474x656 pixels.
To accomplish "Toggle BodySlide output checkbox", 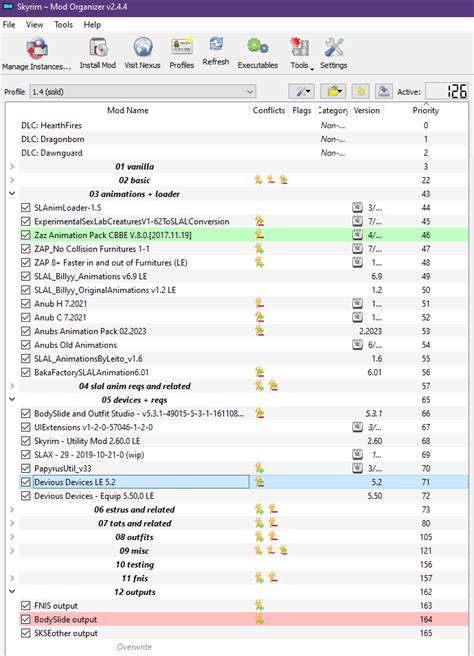I will click(26, 619).
